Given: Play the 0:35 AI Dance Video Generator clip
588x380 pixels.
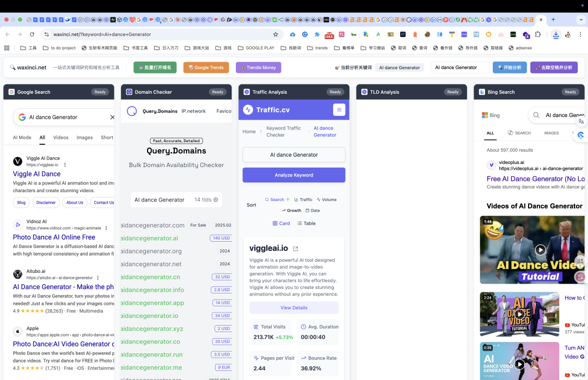Looking at the screenshot, I should [x=519, y=364].
